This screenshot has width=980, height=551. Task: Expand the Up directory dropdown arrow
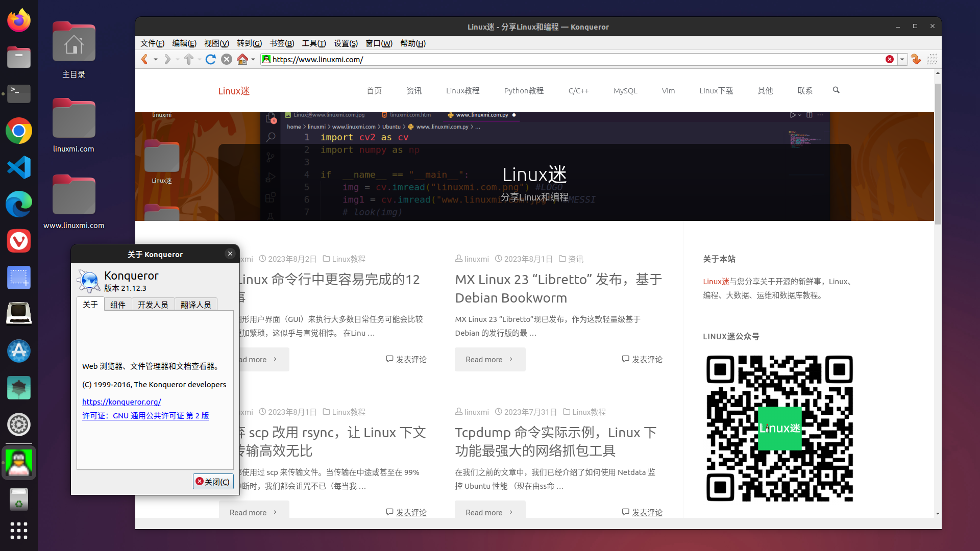pos(199,60)
